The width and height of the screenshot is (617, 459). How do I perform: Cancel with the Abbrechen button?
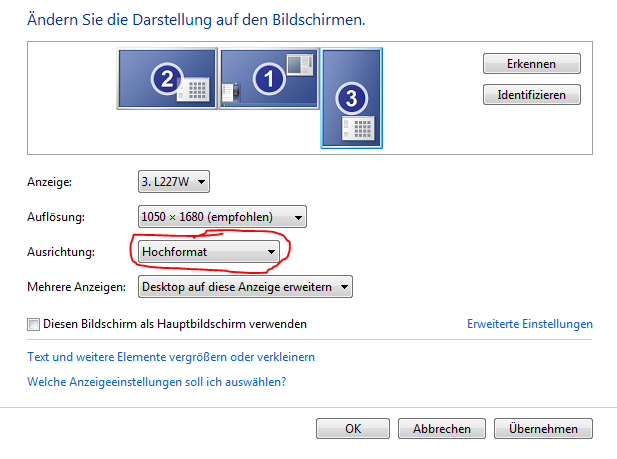click(x=442, y=428)
